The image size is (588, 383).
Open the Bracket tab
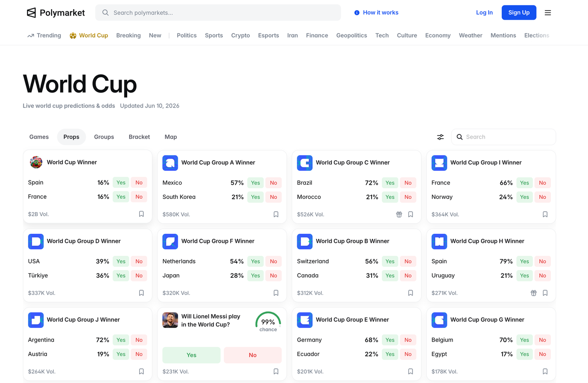pyautogui.click(x=139, y=137)
